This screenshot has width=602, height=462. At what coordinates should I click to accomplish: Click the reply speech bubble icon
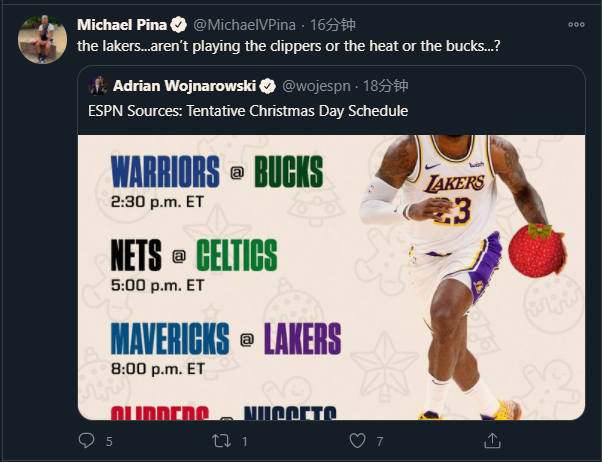click(x=87, y=440)
